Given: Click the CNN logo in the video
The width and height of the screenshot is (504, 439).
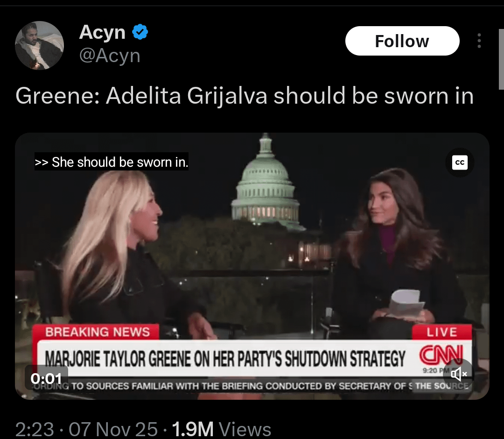Looking at the screenshot, I should [441, 355].
